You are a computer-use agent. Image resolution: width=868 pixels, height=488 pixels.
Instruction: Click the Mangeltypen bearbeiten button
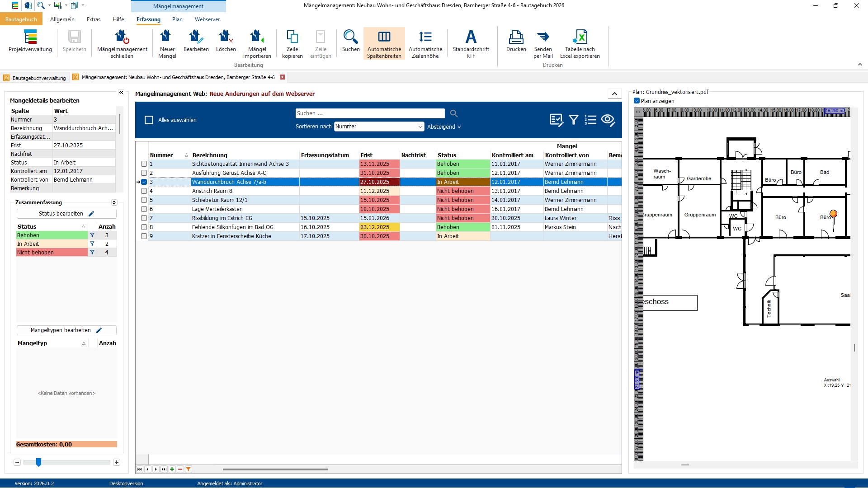coord(66,330)
